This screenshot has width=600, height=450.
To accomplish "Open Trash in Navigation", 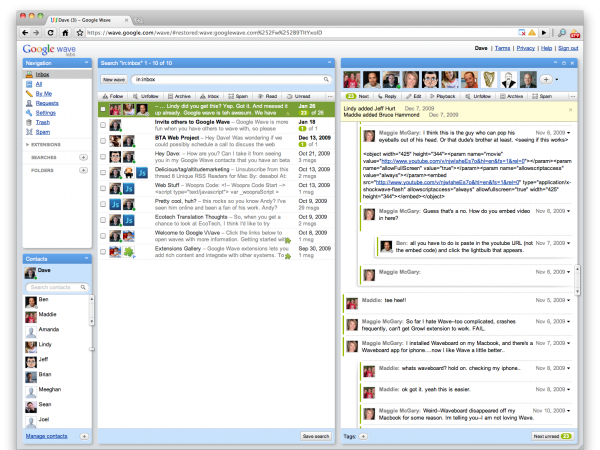I will 42,122.
